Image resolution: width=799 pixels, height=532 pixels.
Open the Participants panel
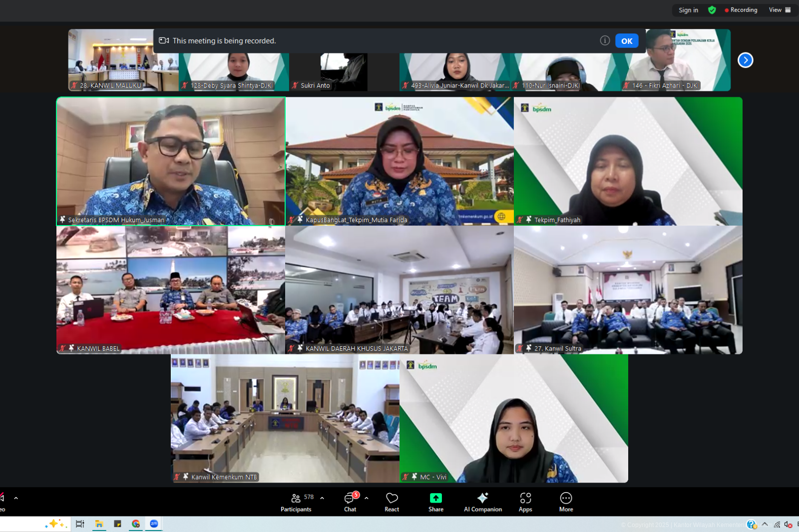point(296,502)
